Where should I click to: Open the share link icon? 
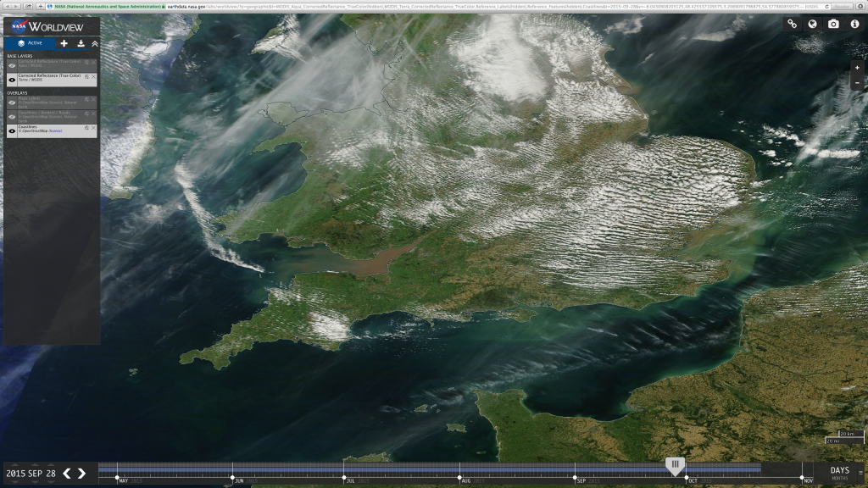[793, 24]
